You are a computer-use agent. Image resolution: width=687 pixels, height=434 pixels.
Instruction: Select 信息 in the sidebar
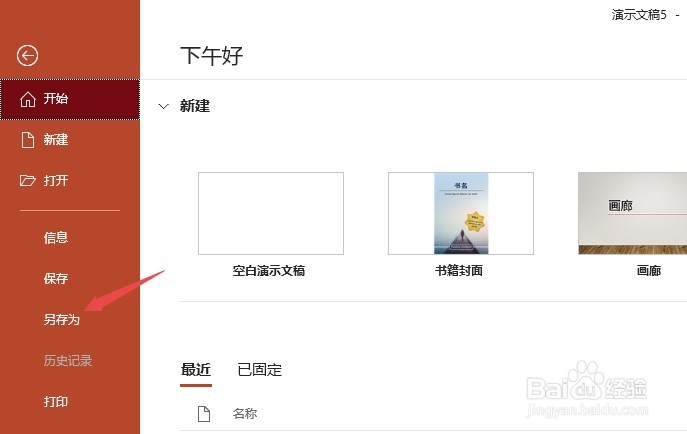click(x=56, y=238)
